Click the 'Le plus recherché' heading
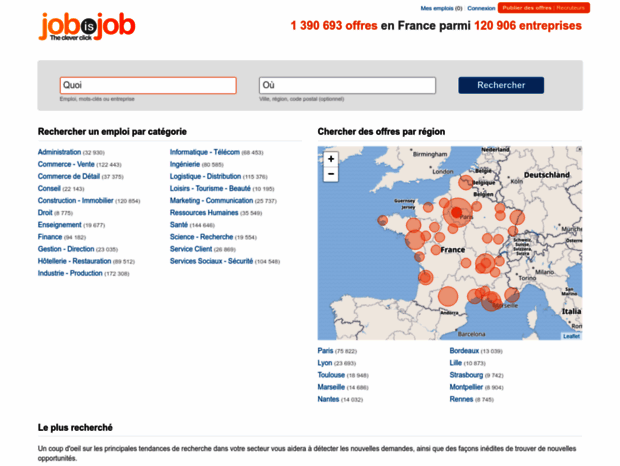The image size is (620, 466). point(75,428)
